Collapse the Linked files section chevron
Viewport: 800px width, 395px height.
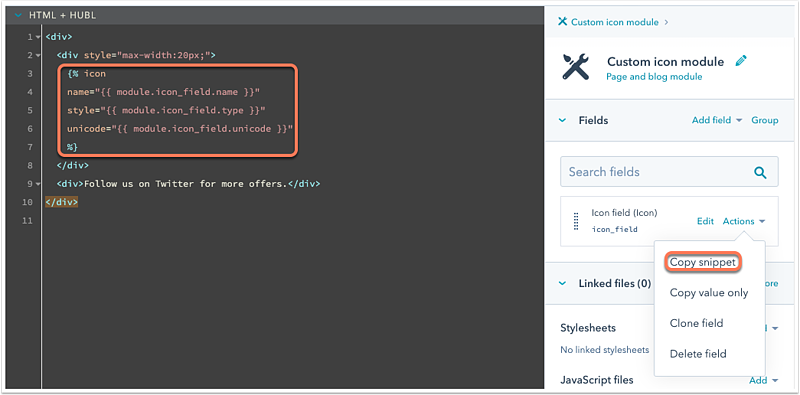pos(562,283)
